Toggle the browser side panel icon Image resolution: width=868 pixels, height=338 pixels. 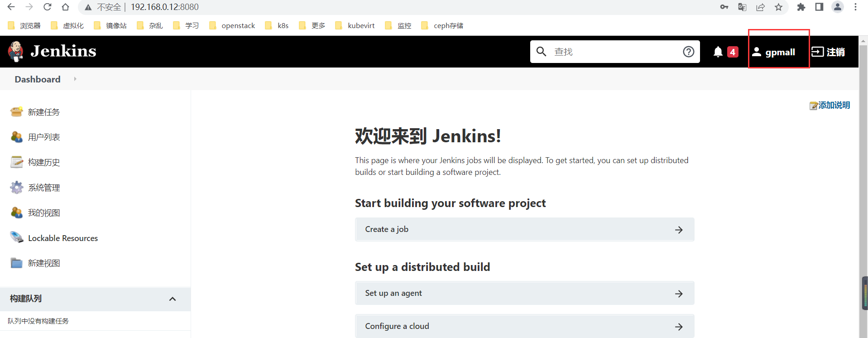point(819,7)
